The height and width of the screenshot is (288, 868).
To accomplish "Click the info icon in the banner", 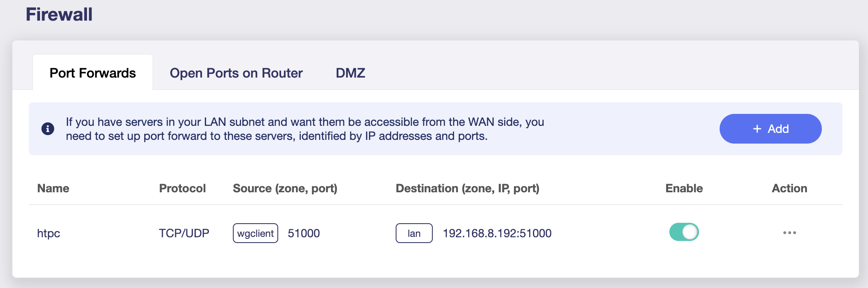I will click(x=48, y=129).
